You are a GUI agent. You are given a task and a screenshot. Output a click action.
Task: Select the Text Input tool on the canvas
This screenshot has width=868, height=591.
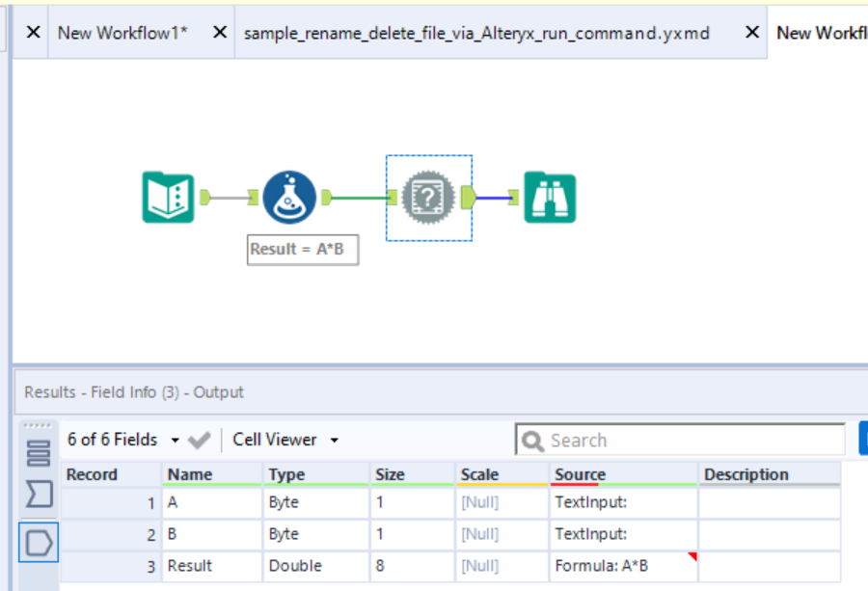[x=168, y=195]
